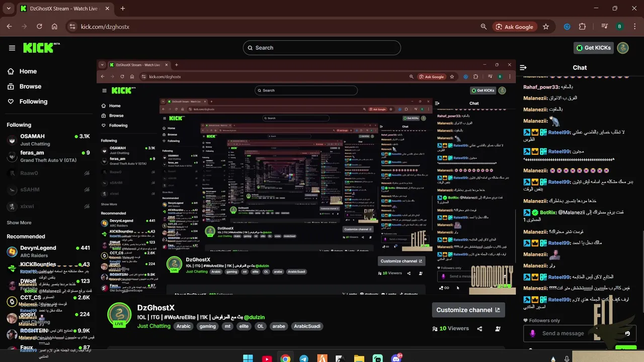Screen dimensions: 644x362
Task: Collapse the Chat panel
Action: [523, 67]
